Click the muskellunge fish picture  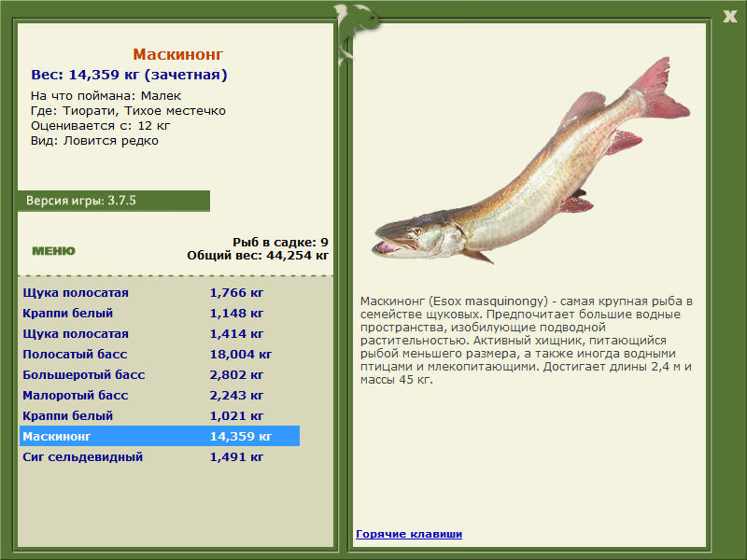pyautogui.click(x=530, y=161)
